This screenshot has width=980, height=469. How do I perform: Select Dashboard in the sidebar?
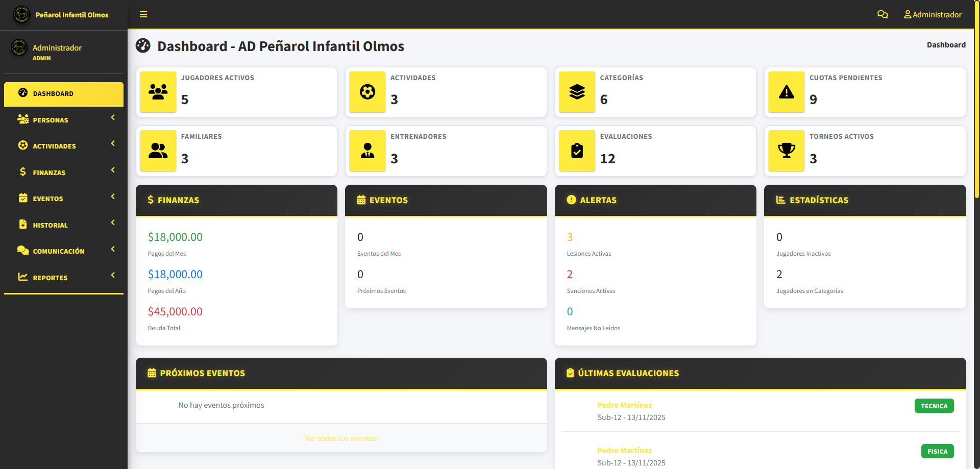[x=63, y=94]
